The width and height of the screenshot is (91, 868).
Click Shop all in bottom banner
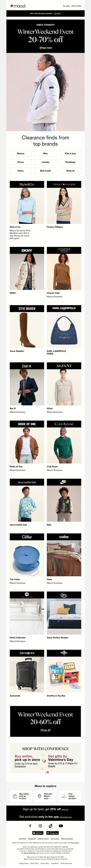click(45, 730)
